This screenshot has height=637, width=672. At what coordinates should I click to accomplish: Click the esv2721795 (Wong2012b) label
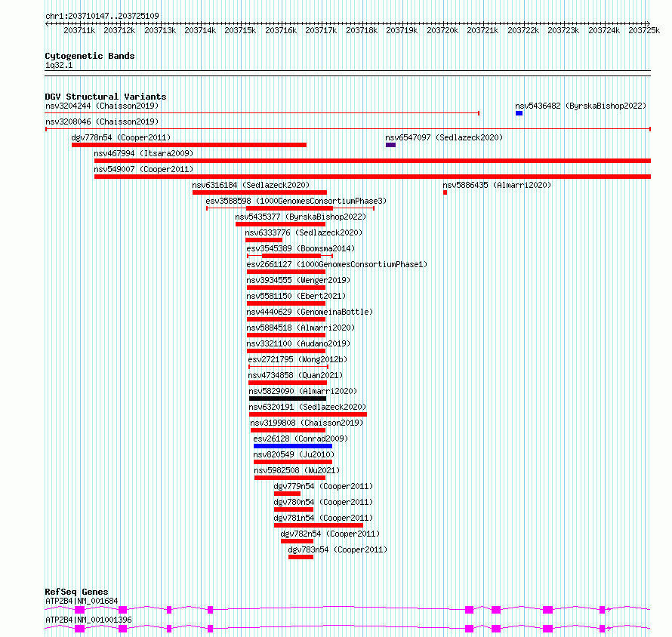[297, 359]
